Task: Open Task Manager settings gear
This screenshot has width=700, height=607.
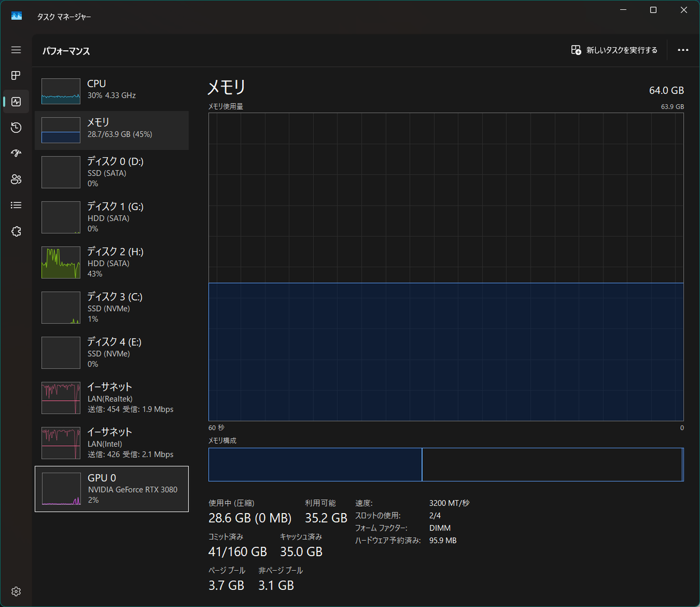Action: click(16, 591)
